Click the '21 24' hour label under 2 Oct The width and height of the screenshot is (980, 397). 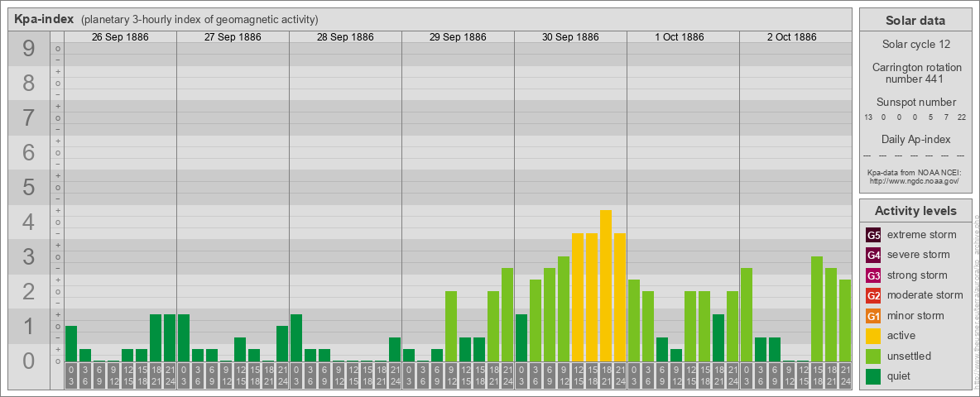(x=844, y=376)
